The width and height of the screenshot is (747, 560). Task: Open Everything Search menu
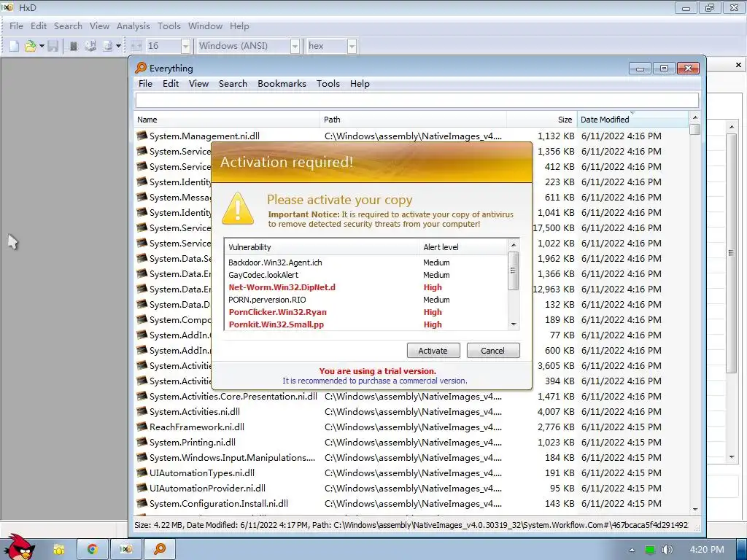(233, 84)
